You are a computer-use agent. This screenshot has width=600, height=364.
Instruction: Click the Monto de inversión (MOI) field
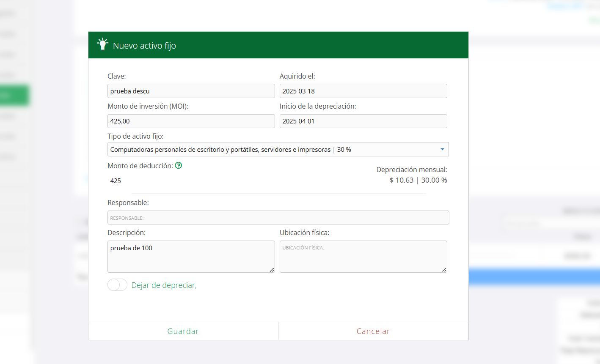191,121
